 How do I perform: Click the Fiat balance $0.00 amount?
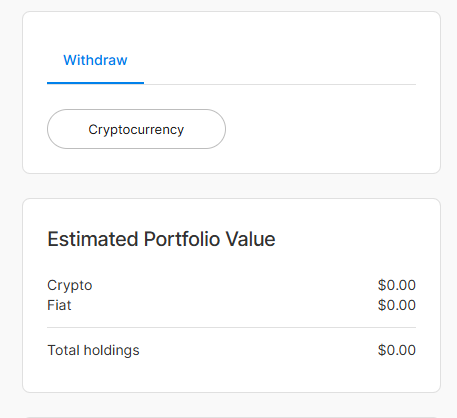coord(397,305)
